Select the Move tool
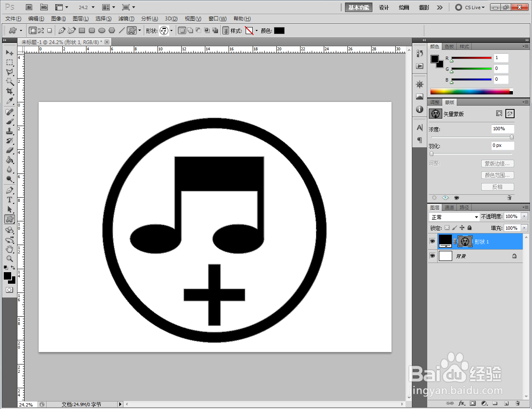The image size is (532, 409). [10, 53]
